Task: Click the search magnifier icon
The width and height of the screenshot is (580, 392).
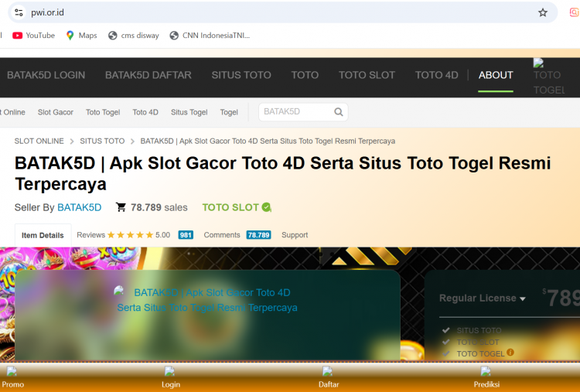Action: 338,112
